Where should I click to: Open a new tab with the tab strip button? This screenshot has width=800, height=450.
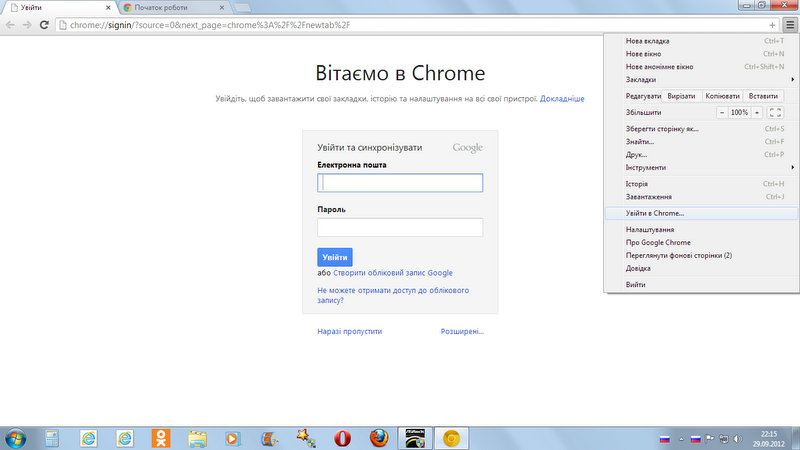[243, 8]
